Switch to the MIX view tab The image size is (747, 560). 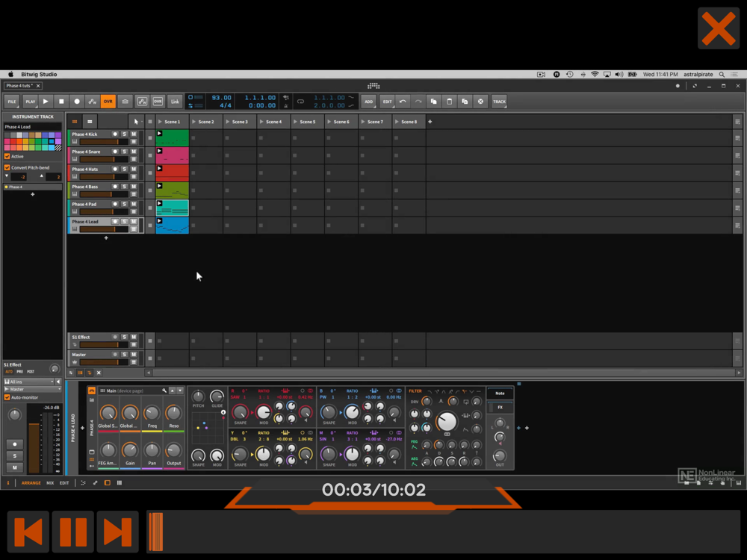tap(50, 483)
